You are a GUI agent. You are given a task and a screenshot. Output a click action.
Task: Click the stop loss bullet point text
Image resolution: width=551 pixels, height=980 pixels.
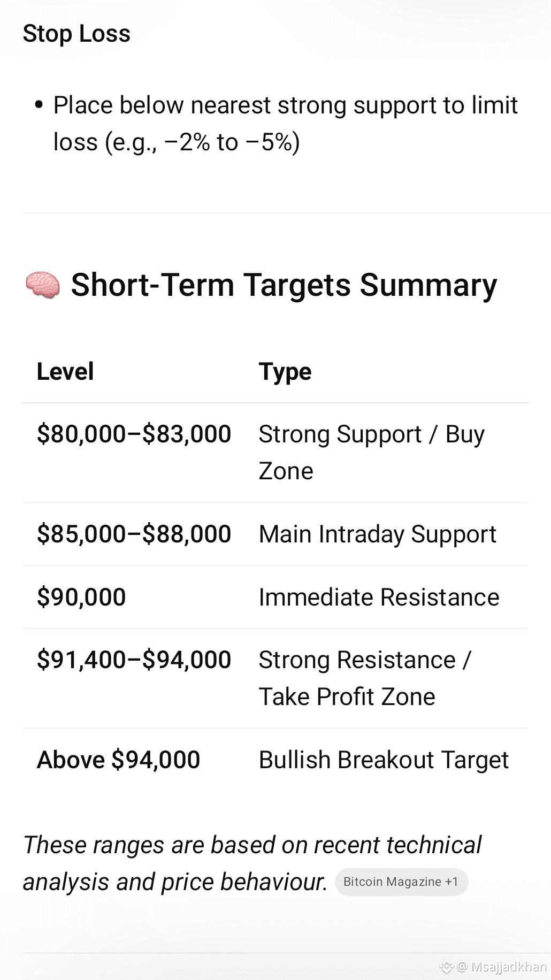click(285, 124)
